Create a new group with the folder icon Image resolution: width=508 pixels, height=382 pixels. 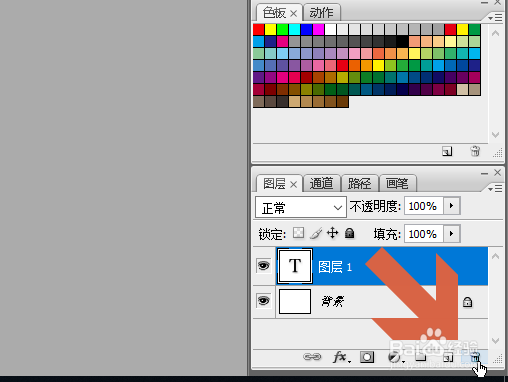click(x=421, y=357)
